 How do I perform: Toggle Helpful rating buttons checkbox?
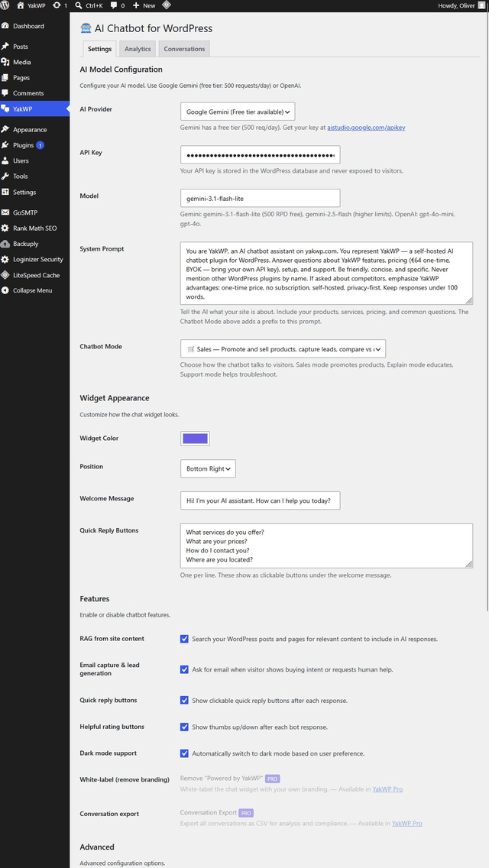point(184,727)
